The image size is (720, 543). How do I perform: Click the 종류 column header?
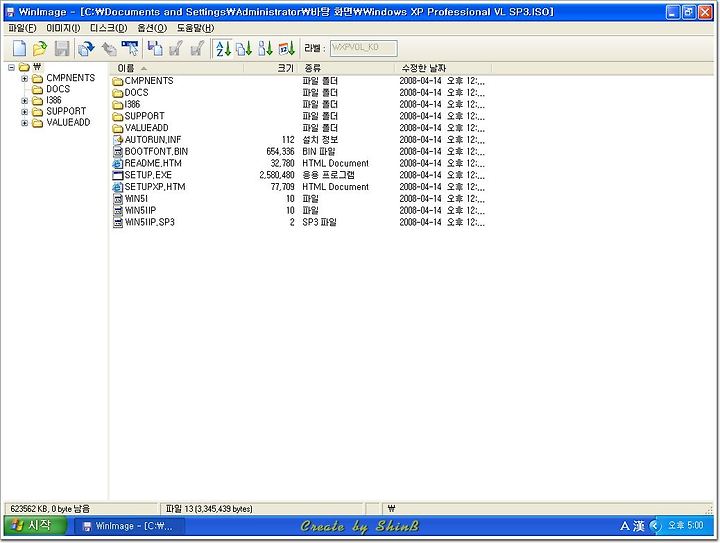click(x=346, y=68)
